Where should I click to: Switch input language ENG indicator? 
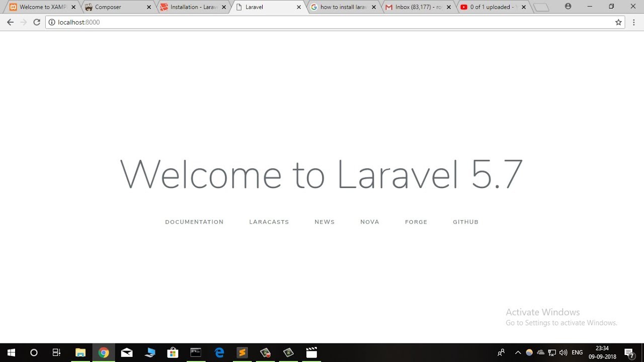[x=577, y=352]
